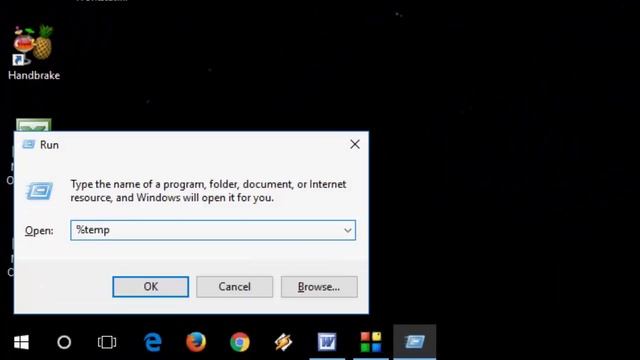Click the Open text field containing %temp
Image resolution: width=640 pixels, height=360 pixels.
(x=213, y=230)
